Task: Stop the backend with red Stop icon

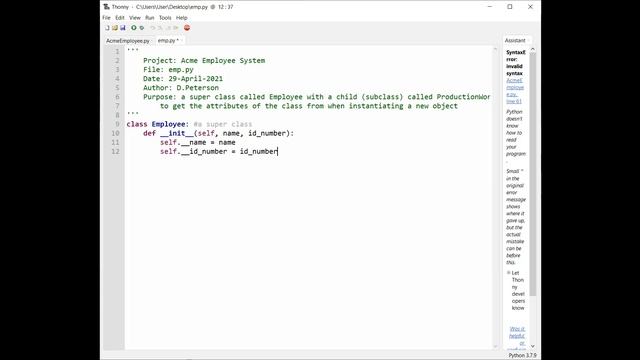Action: (187, 28)
